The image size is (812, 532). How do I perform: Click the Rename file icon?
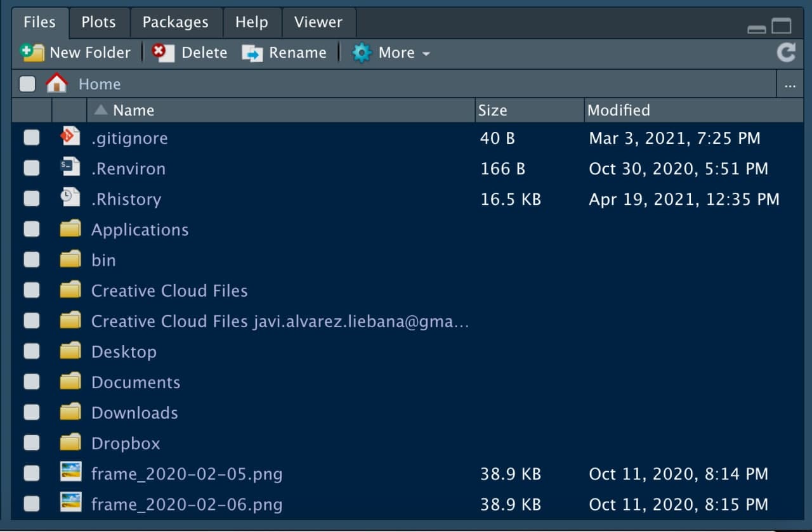click(x=252, y=53)
